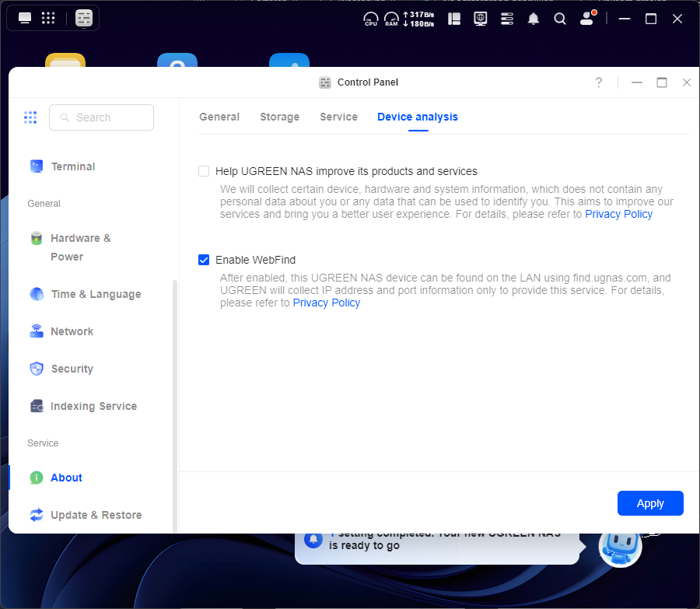Click the user account icon
700x609 pixels.
tap(587, 19)
